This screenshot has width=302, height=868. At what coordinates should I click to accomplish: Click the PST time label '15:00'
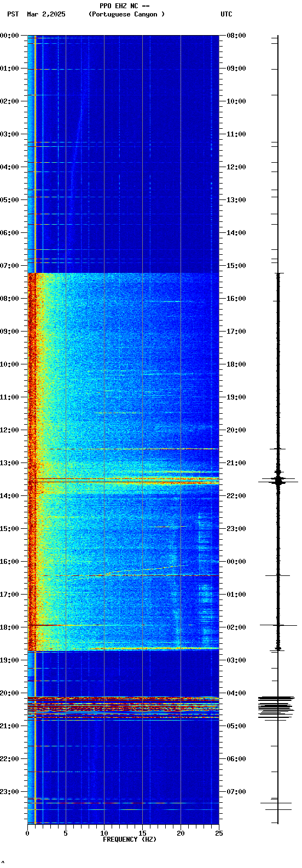click(x=9, y=529)
